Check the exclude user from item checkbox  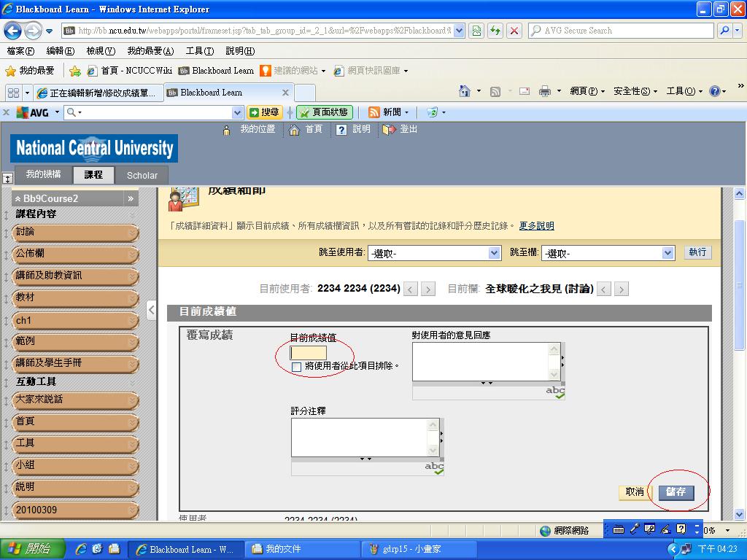click(x=296, y=367)
